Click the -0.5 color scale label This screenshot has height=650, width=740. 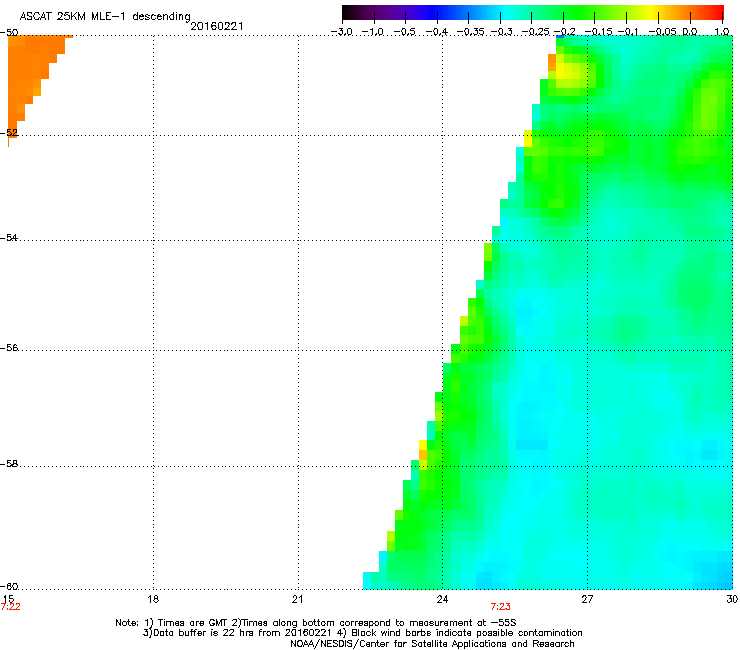coord(404,32)
